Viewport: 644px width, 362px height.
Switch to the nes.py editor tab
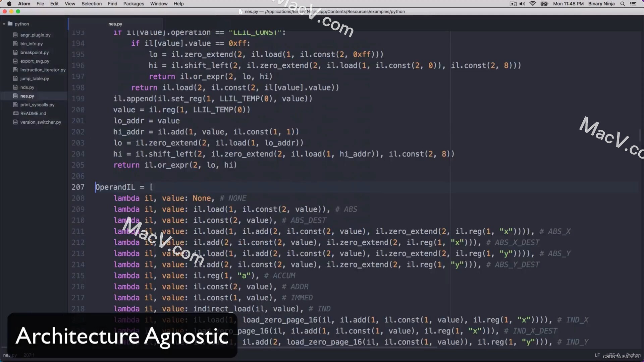[x=115, y=24]
